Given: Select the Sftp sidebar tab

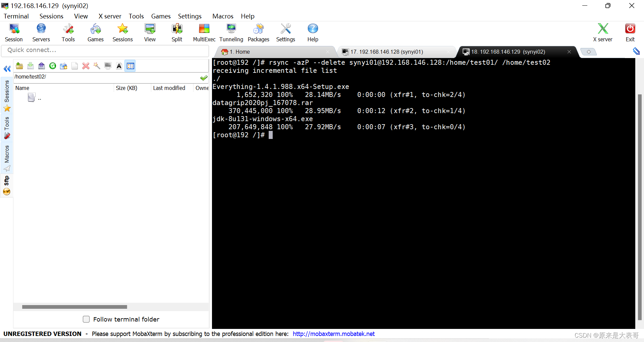Looking at the screenshot, I should [7, 185].
